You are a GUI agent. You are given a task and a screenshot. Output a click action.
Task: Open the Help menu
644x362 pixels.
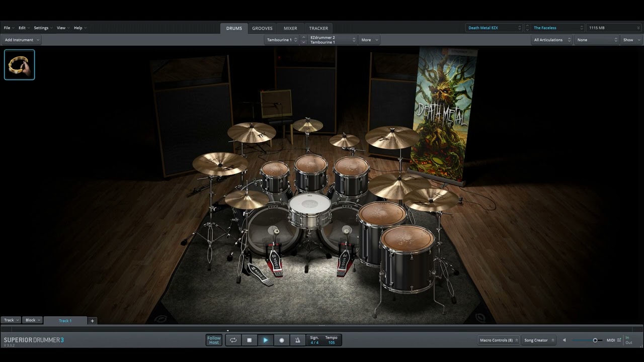pos(80,28)
